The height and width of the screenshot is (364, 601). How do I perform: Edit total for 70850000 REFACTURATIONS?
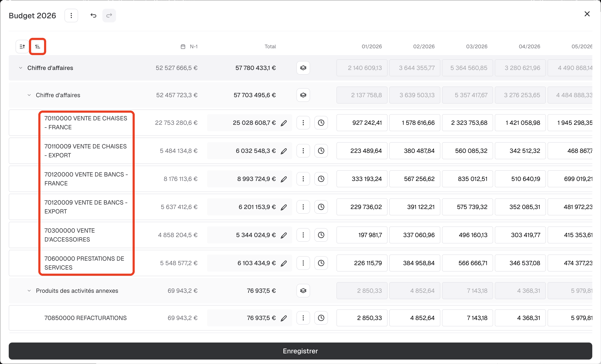(284, 318)
